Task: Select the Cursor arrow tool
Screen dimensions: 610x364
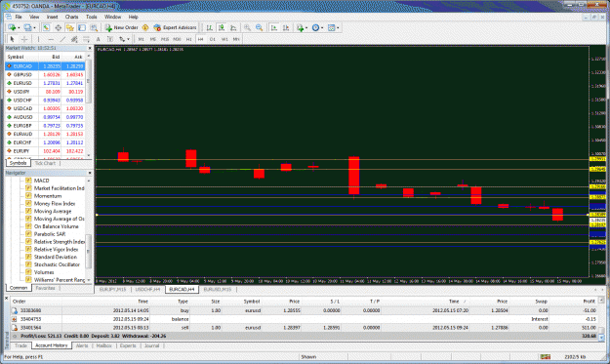Action: [12, 39]
